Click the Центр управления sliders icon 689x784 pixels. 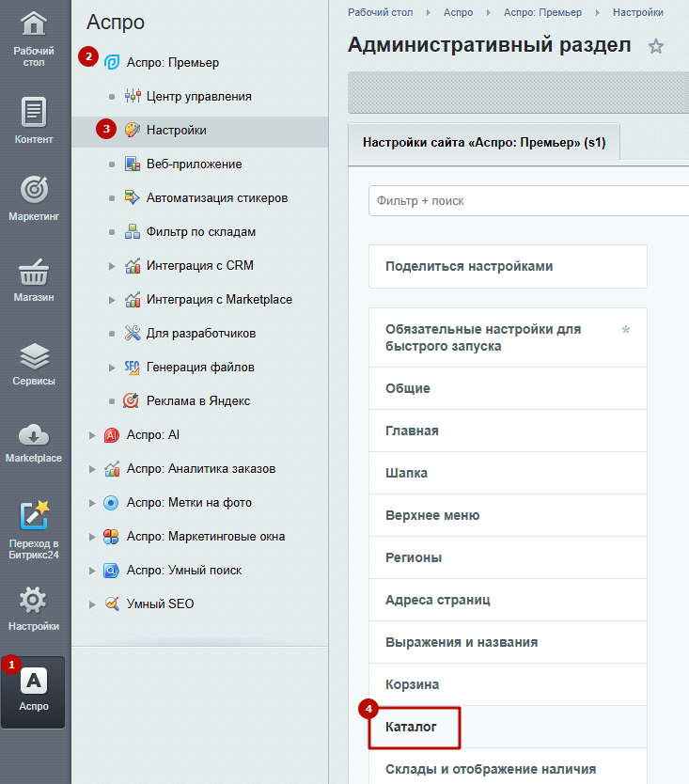coord(133,96)
